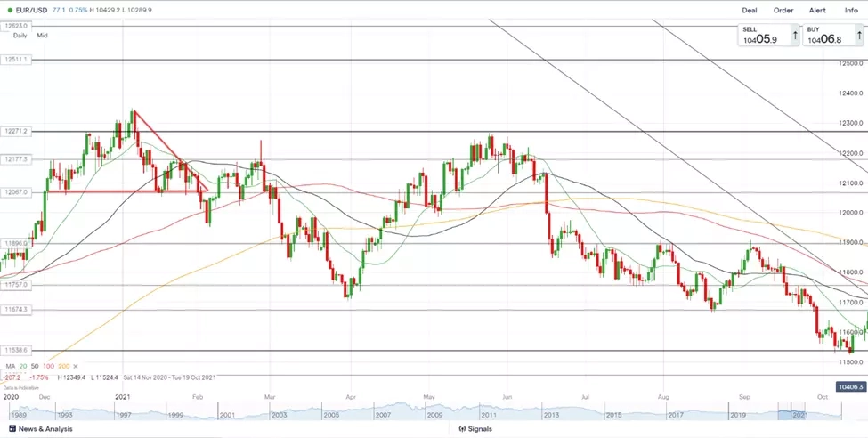Open the Alert tab
This screenshot has width=868, height=438.
(x=817, y=10)
